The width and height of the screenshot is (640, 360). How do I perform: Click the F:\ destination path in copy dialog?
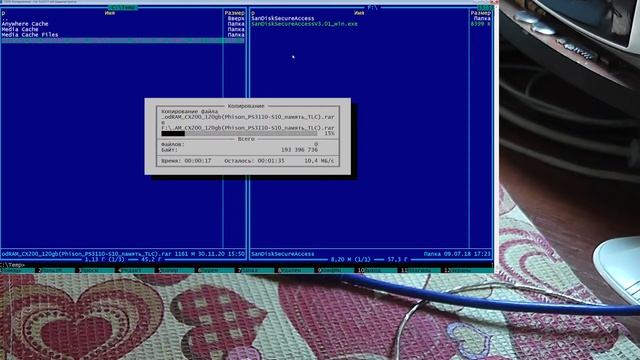[248, 128]
